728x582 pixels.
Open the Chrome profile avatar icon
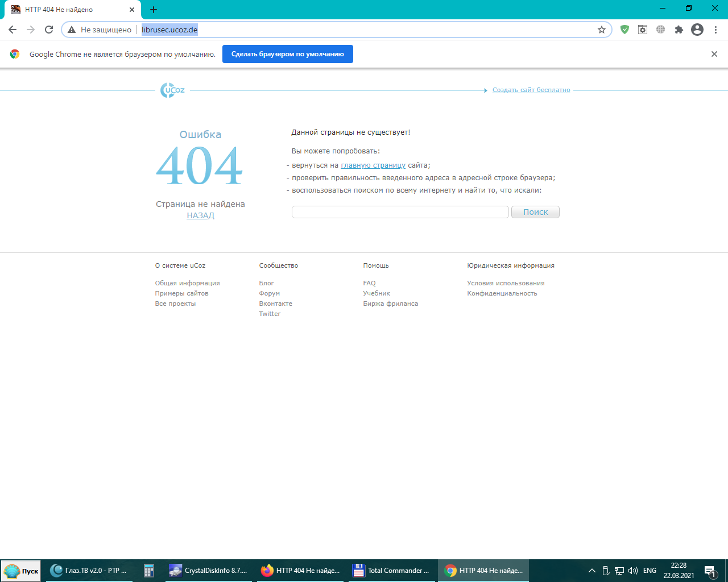coord(697,30)
